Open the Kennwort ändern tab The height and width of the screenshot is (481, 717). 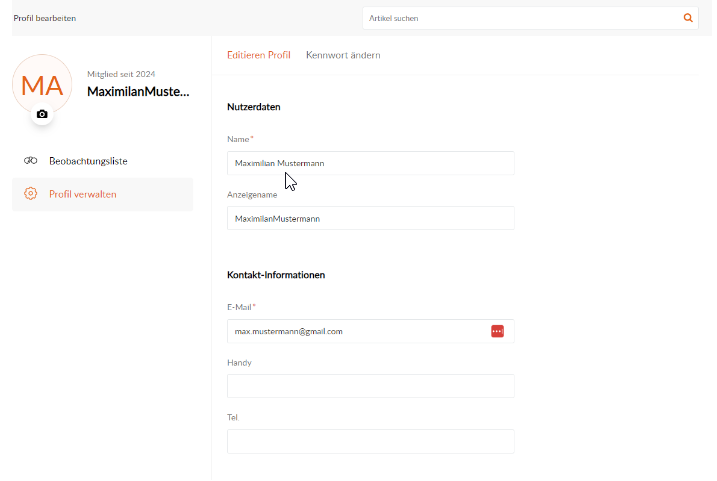343,55
